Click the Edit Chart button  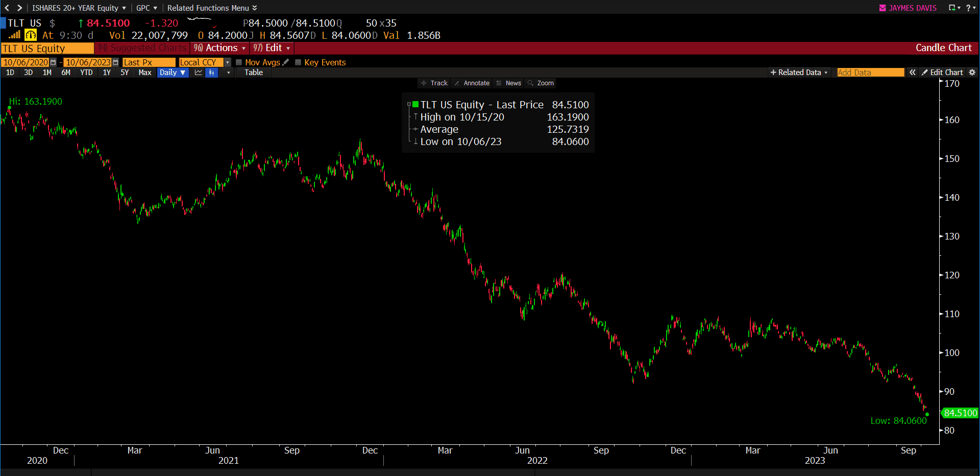[942, 73]
